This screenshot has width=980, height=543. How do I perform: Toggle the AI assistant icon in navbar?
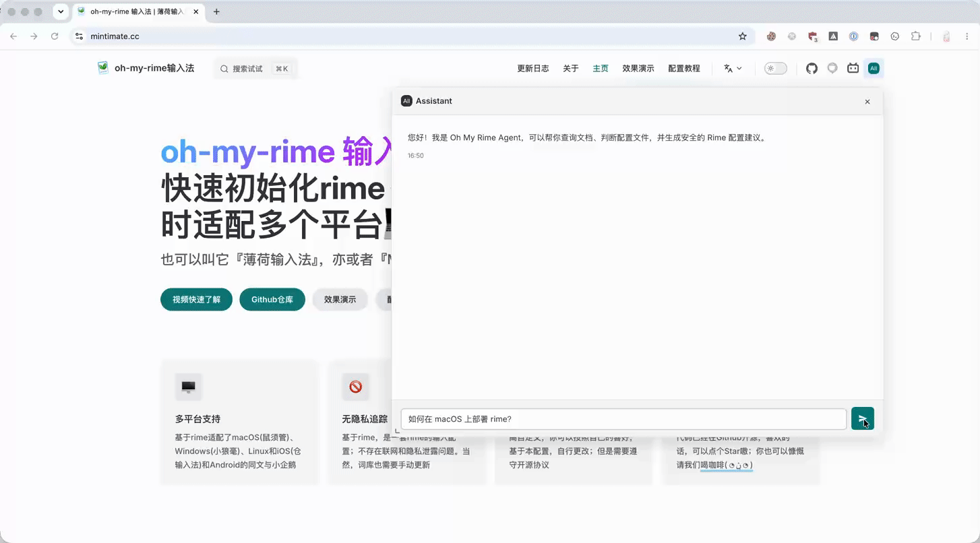pos(874,68)
